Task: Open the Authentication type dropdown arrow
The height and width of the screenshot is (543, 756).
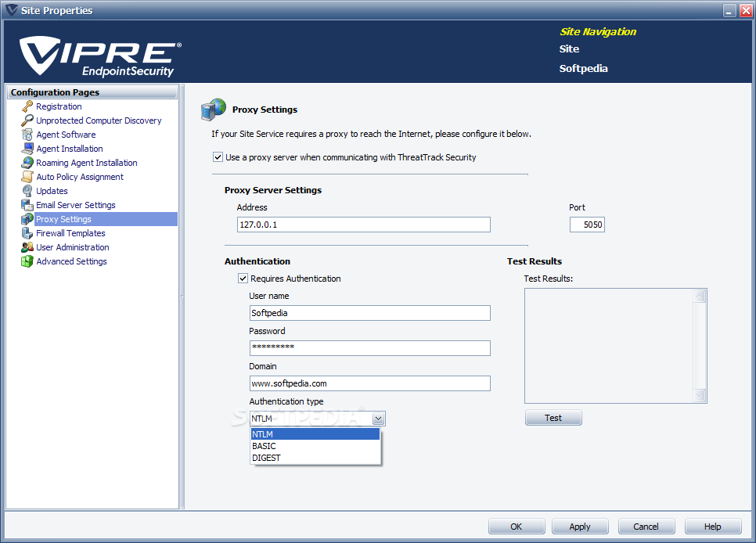Action: pos(379,419)
